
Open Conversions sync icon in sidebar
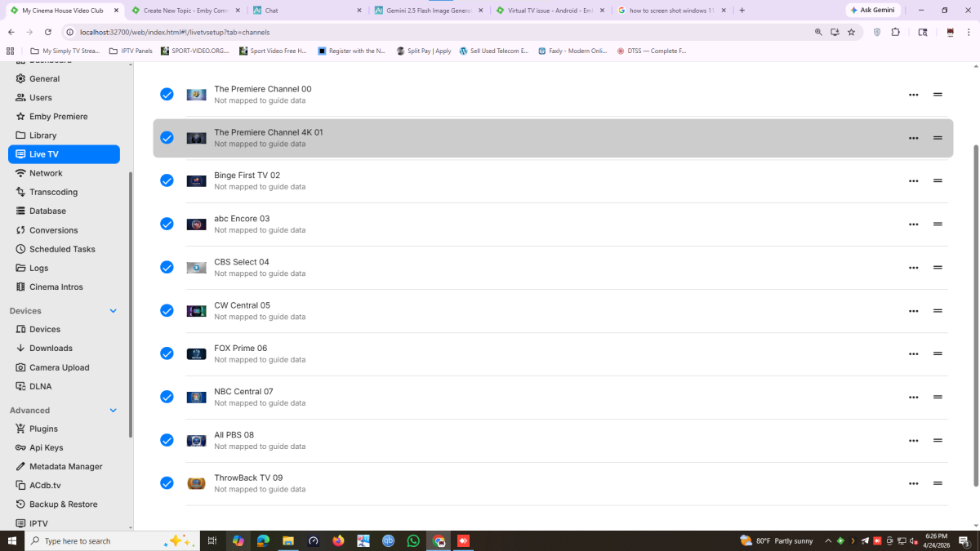click(x=21, y=230)
